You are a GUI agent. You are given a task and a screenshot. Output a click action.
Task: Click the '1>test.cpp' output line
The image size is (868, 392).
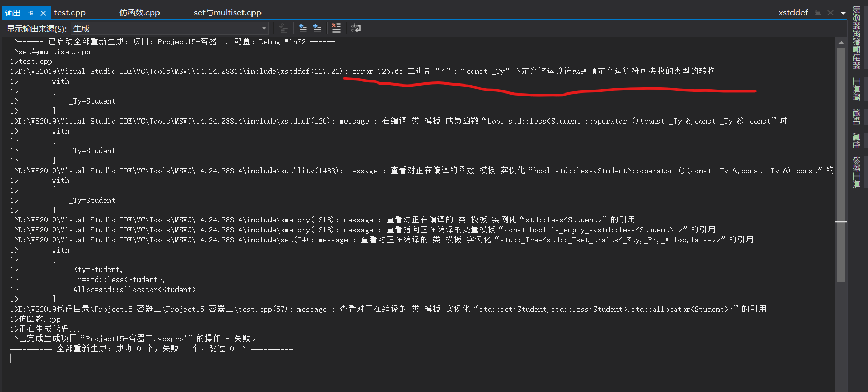[x=31, y=62]
